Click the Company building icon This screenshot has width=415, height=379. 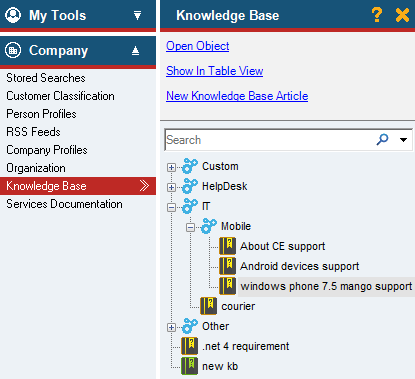13,50
